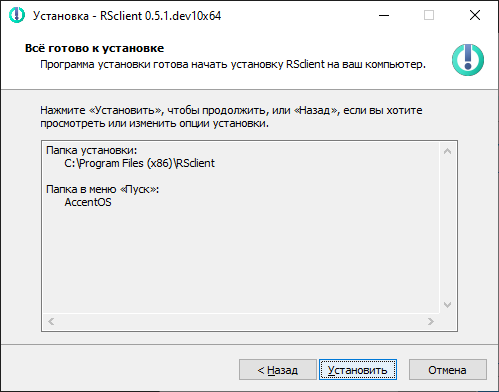This screenshot has width=499, height=392.
Task: Click the scroll down arrow of summary box
Action: (x=447, y=305)
